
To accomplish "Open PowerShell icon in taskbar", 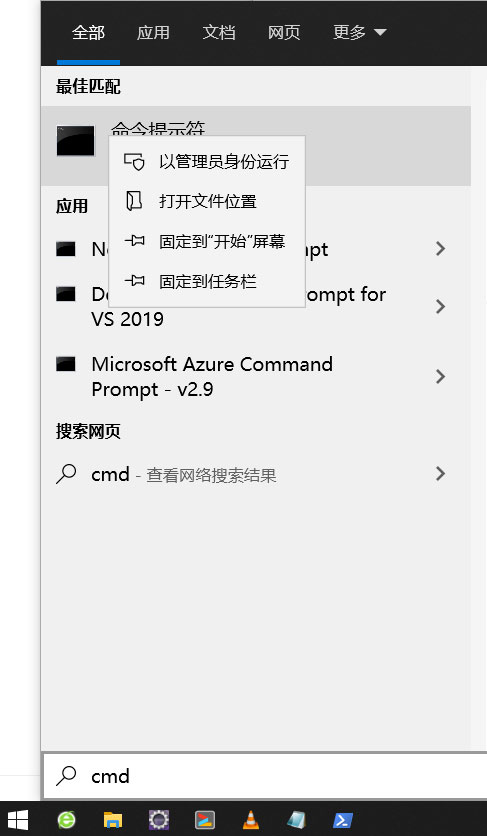I will 343,819.
